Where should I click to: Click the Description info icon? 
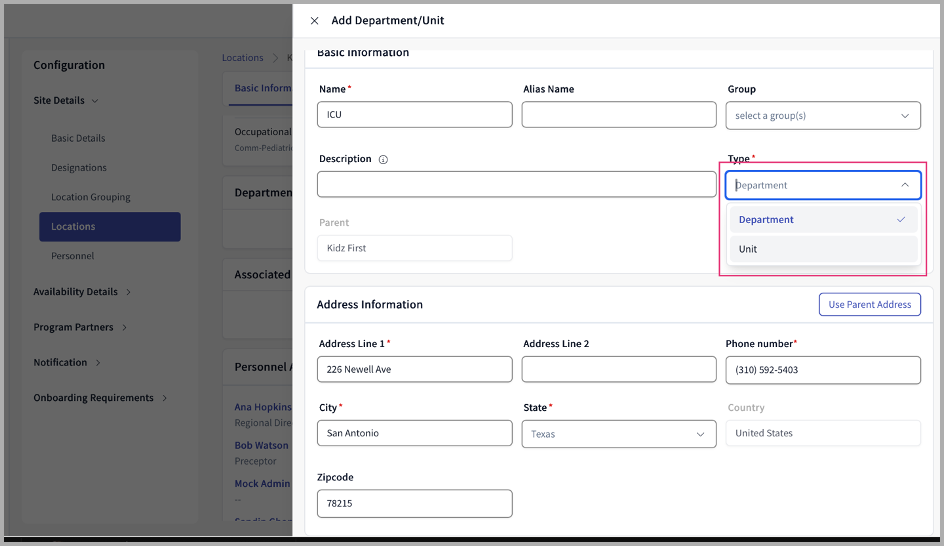pyautogui.click(x=383, y=160)
